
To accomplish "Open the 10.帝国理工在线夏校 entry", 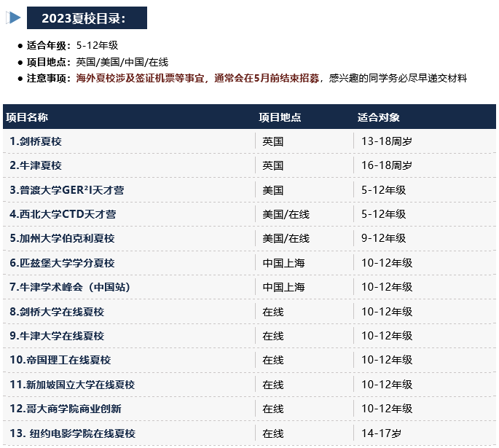I will pos(60,360).
